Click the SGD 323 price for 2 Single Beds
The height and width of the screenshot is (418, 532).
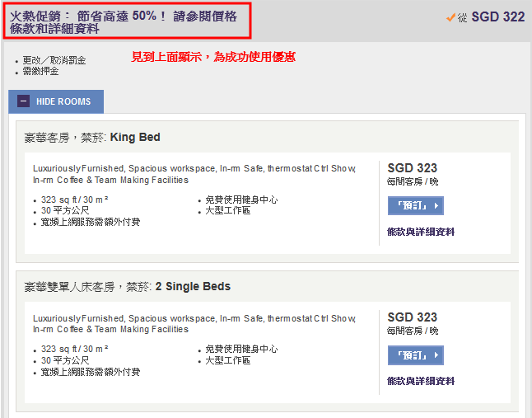(x=412, y=317)
